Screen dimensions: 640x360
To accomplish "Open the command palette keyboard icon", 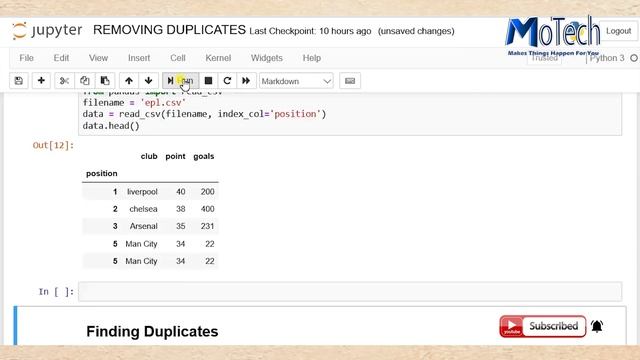I will 350,81.
